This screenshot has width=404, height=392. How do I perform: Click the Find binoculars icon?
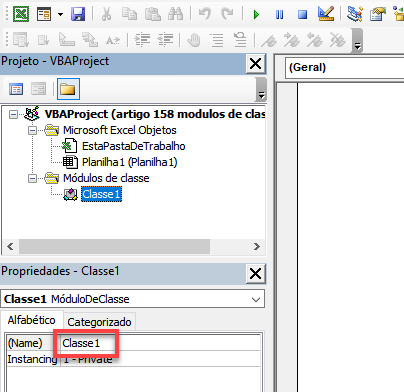tap(175, 14)
